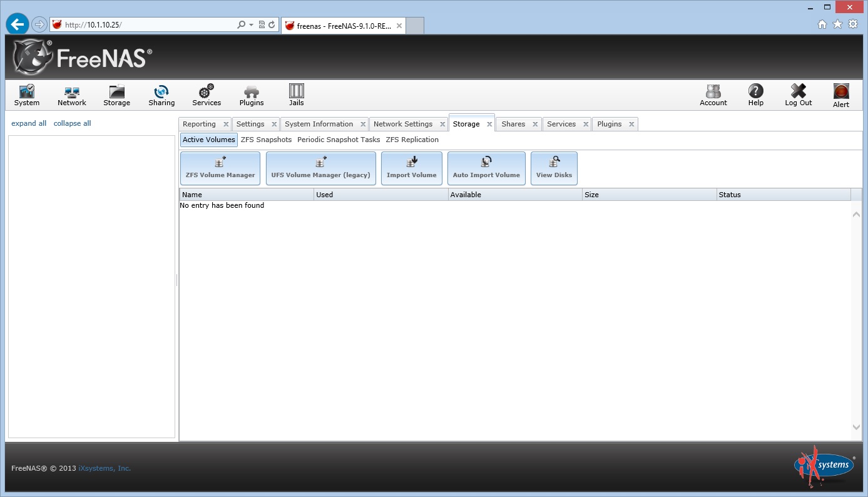Switch to the Shares tab
Viewport: 868px width, 497px height.
tap(513, 124)
